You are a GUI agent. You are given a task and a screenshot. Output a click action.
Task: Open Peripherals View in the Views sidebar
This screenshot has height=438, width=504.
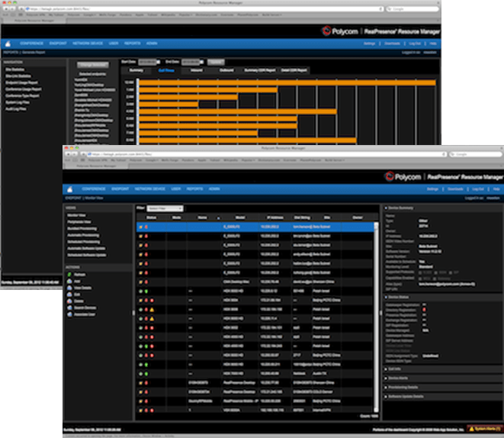(79, 222)
